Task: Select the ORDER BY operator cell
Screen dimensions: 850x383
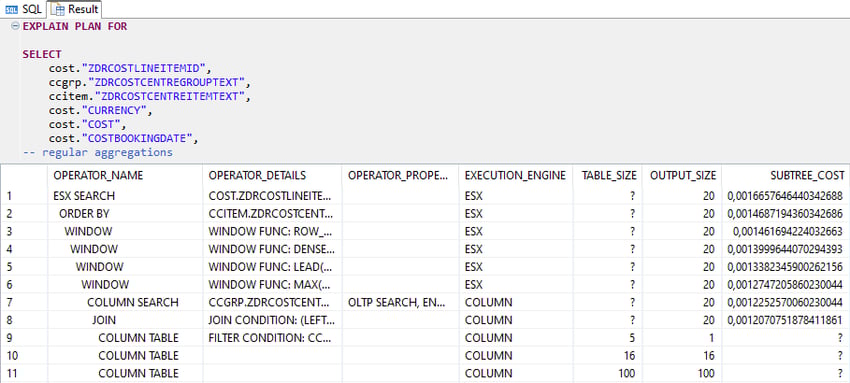Action: [84, 213]
